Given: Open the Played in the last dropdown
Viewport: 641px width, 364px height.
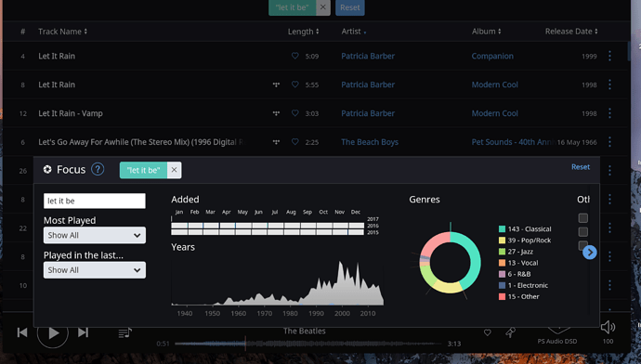Looking at the screenshot, I should (x=95, y=270).
